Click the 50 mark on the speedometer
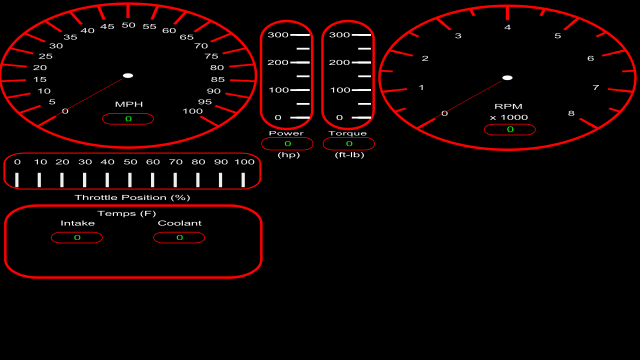The height and width of the screenshot is (360, 640). tap(129, 25)
